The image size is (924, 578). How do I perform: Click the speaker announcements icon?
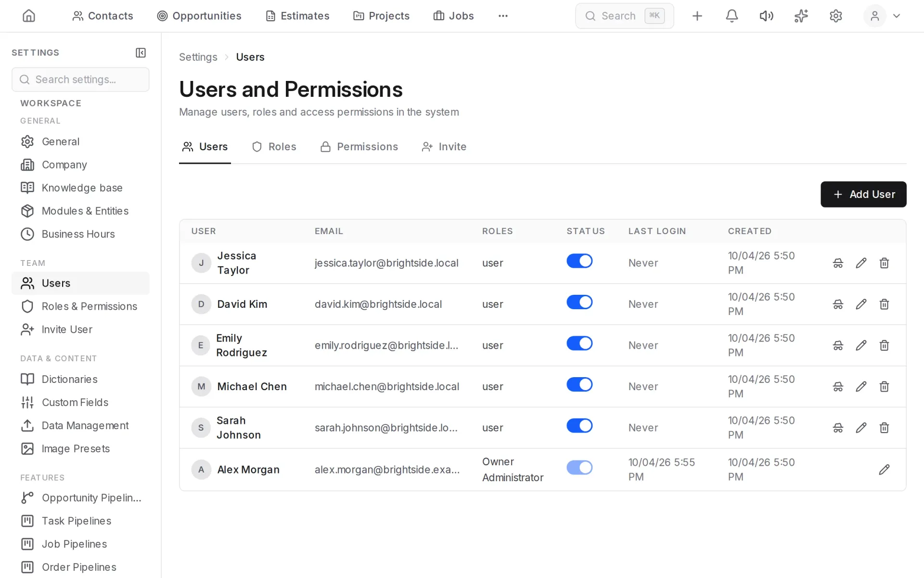click(766, 16)
